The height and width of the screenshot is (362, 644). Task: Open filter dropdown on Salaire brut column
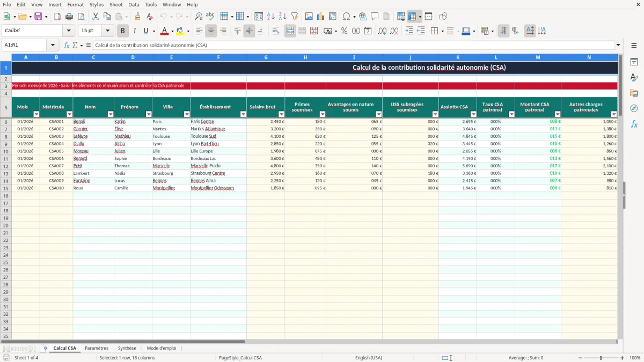(281, 114)
